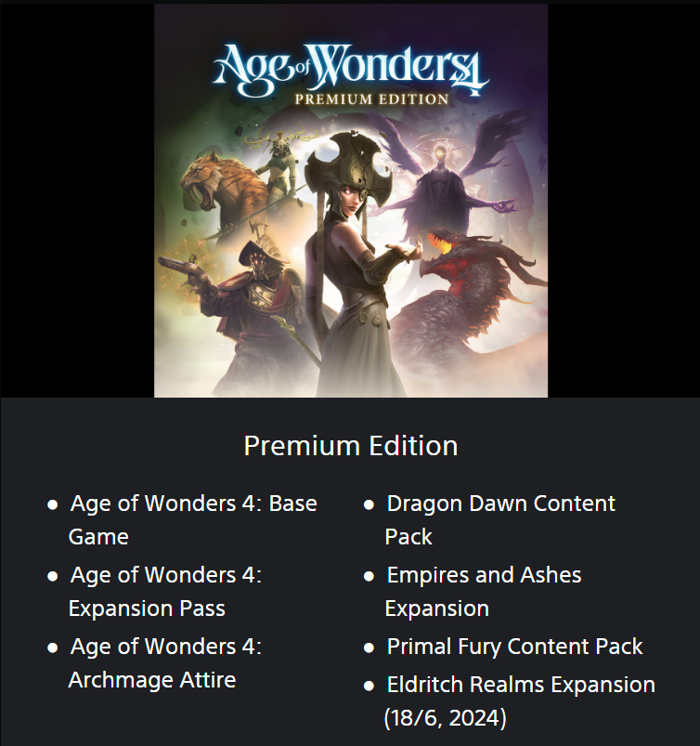Click the gold PREMIUM EDITION subtitle on cover
The image size is (700, 746).
(371, 99)
